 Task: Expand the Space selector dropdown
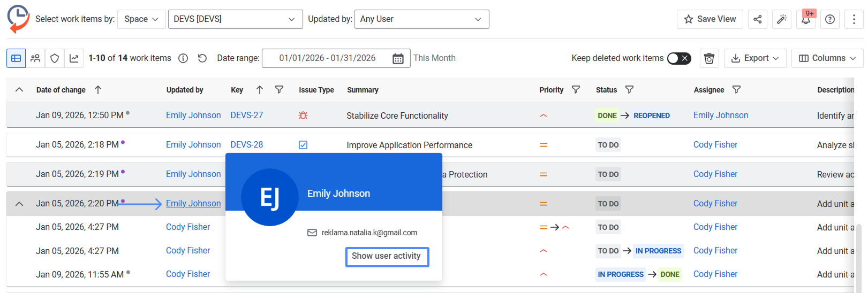pos(141,19)
